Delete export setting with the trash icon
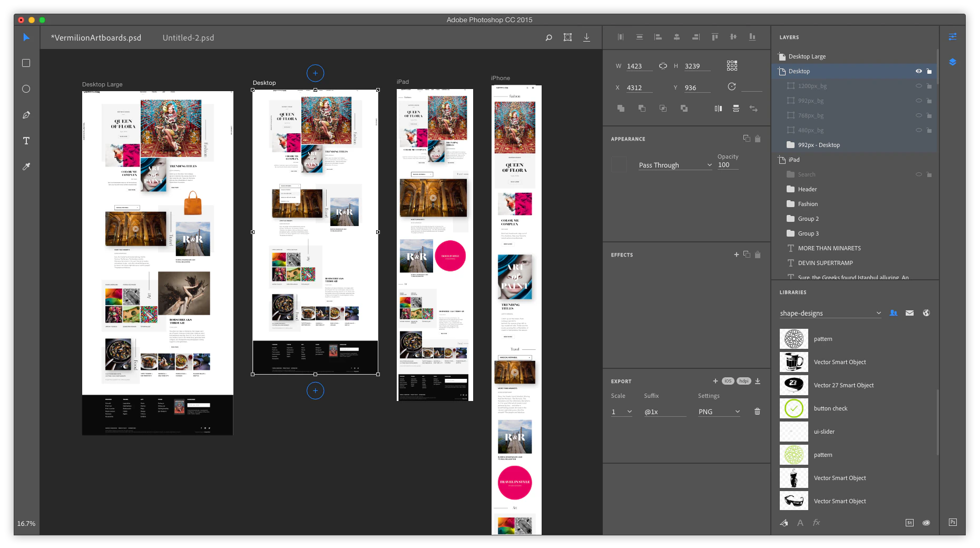Image resolution: width=980 pixels, height=548 pixels. coord(757,412)
